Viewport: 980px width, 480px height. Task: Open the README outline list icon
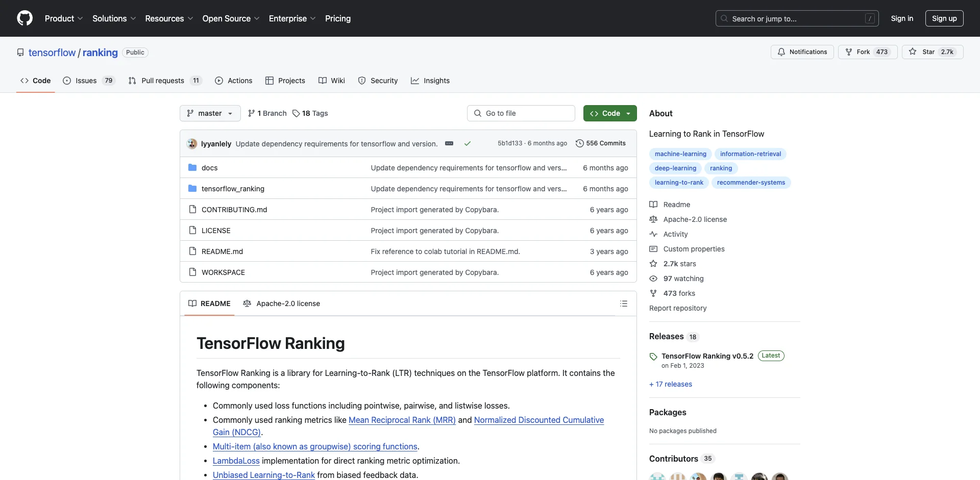(623, 304)
